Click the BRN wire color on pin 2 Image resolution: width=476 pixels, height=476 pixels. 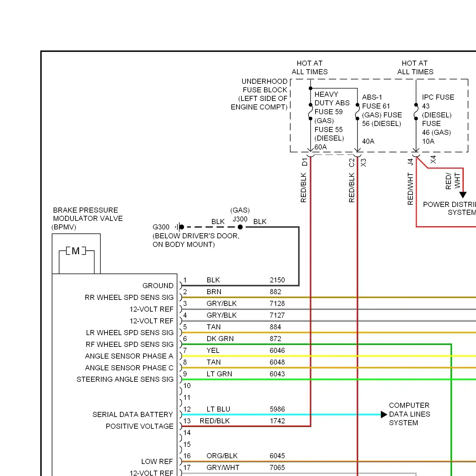214,292
